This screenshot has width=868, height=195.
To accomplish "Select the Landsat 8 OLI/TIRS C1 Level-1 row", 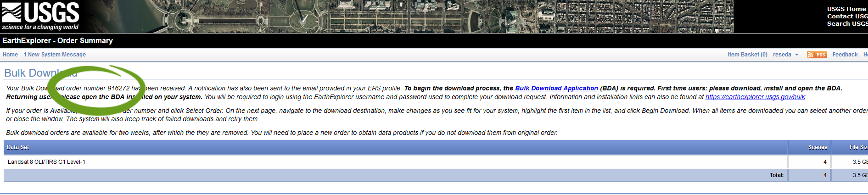I will click(46, 162).
